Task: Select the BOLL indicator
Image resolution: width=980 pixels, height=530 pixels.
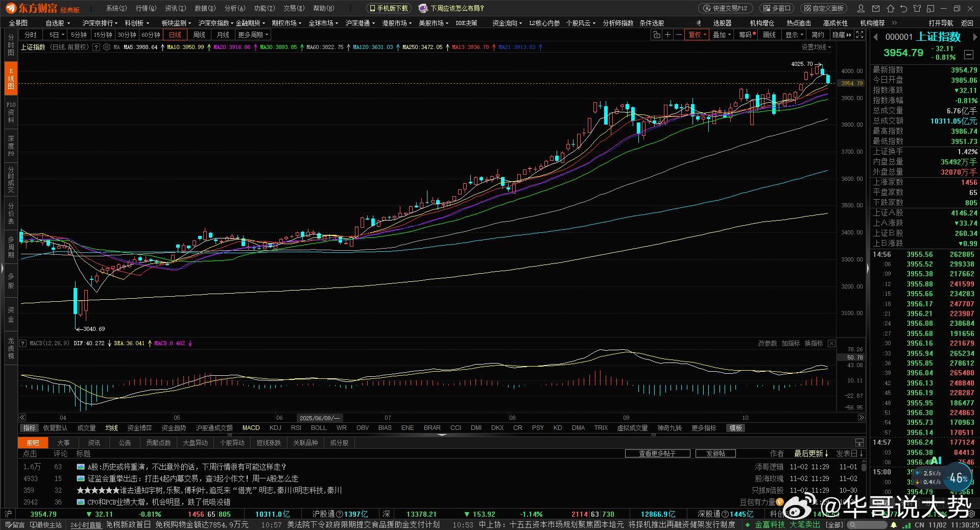Action: coord(319,428)
